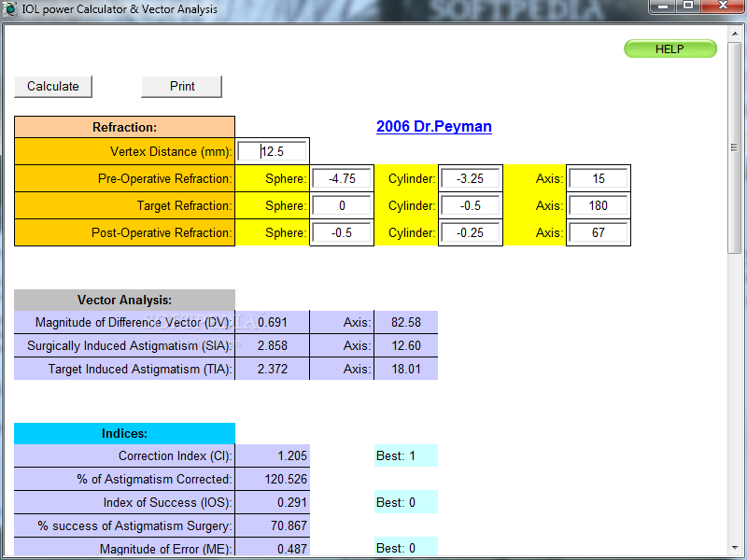Select the Post-Operative Cylinder field
Screen dimensions: 747x560
click(471, 232)
